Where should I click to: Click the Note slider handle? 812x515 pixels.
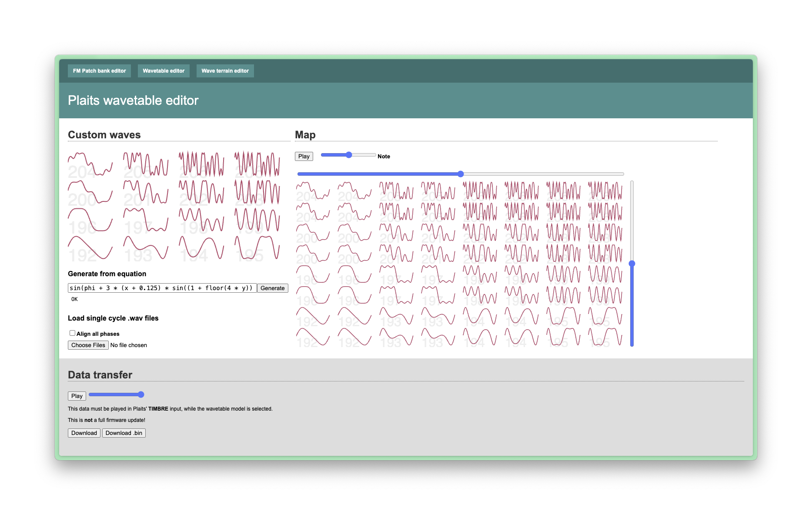349,155
